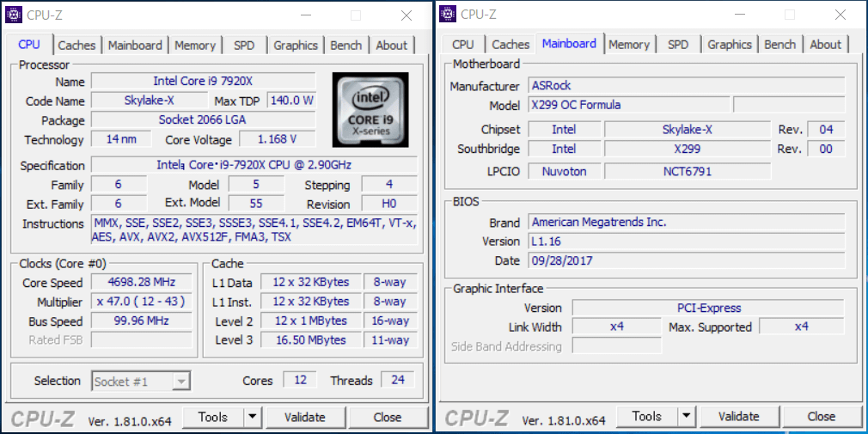The width and height of the screenshot is (868, 434).
Task: Click graphic interface version PCI-Express
Action: click(x=708, y=308)
